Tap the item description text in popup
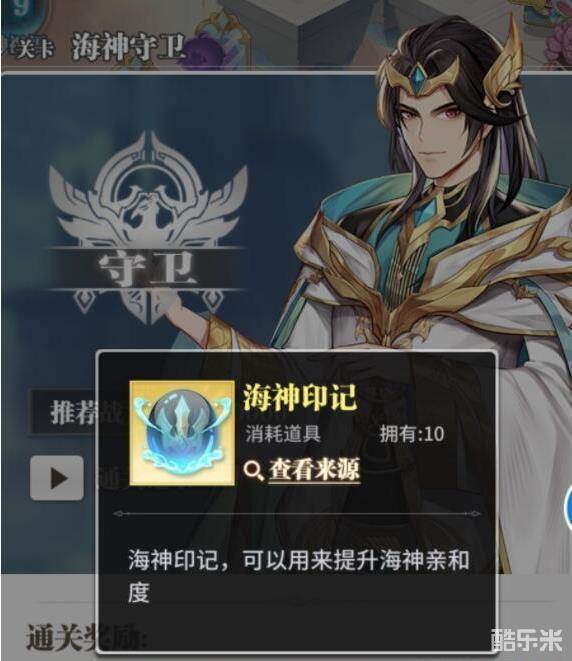Screen dimensions: 572x661 [299, 576]
